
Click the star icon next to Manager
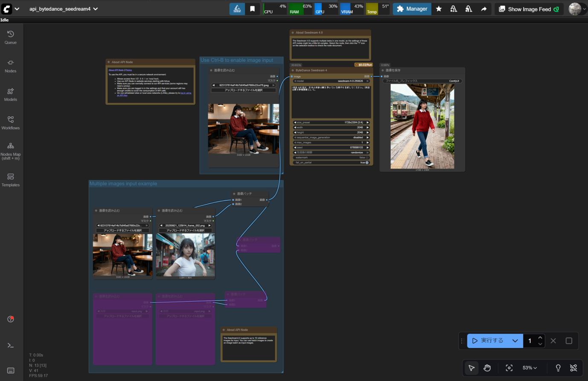(439, 9)
